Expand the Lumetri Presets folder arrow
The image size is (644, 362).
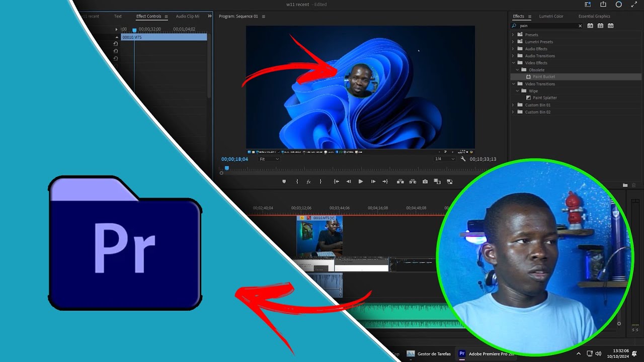[x=513, y=42]
